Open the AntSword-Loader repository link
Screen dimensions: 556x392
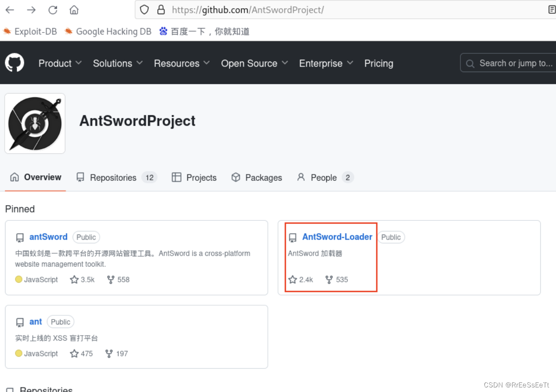337,237
